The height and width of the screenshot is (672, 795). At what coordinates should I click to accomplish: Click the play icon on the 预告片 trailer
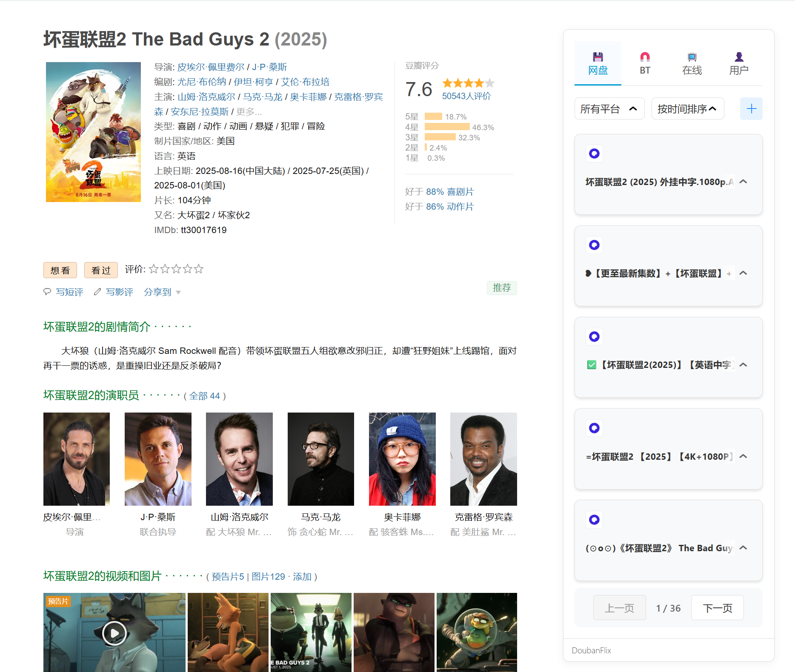coord(114,632)
